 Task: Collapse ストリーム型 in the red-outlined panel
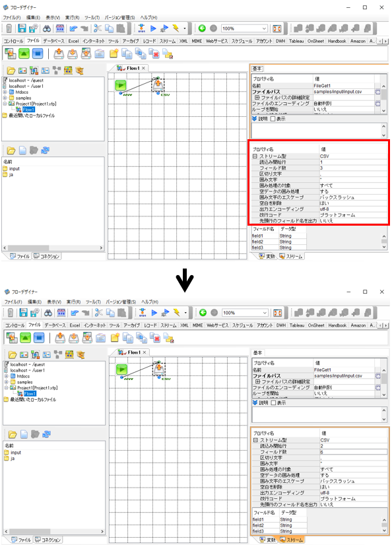pyautogui.click(x=255, y=156)
